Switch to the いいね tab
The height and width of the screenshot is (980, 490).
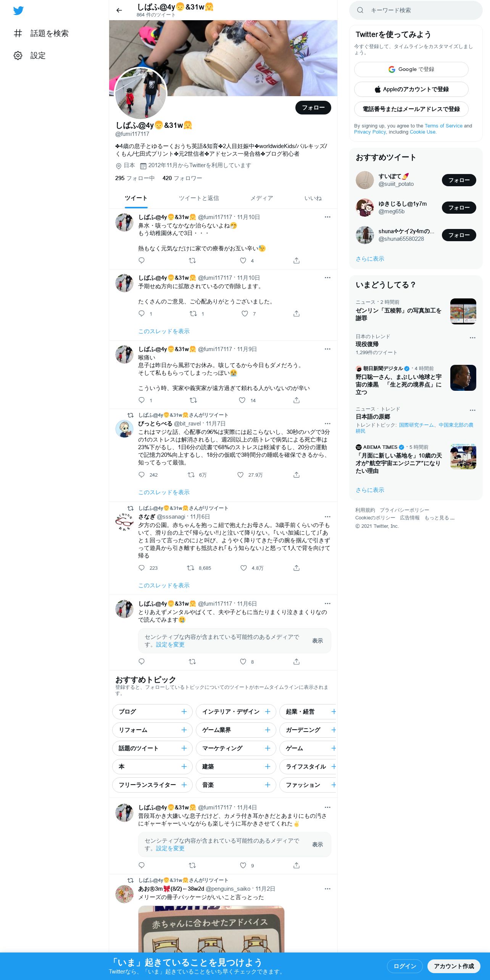(313, 198)
